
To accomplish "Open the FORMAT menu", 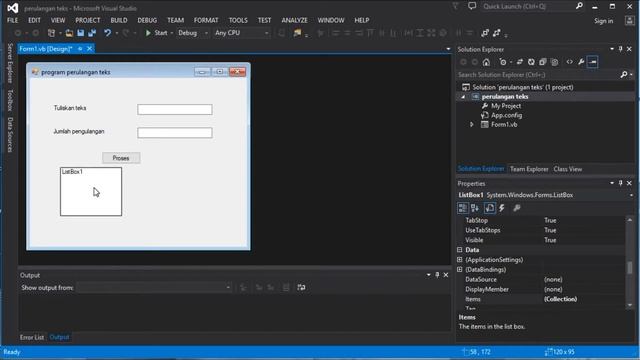I will point(206,20).
